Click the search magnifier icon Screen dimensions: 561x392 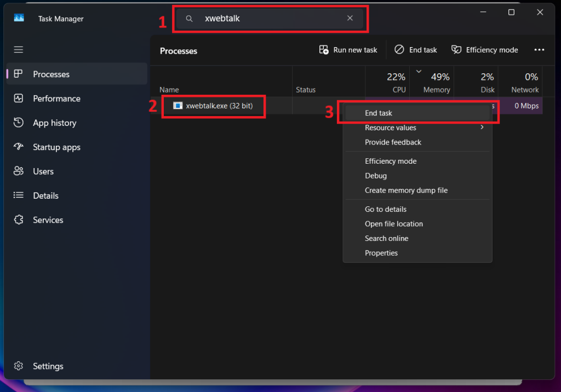[189, 19]
